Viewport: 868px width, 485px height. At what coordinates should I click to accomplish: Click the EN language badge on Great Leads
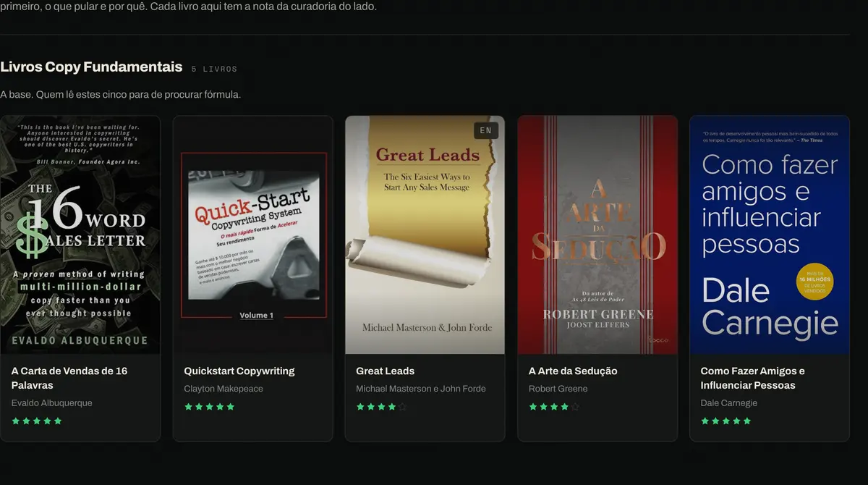tap(486, 131)
